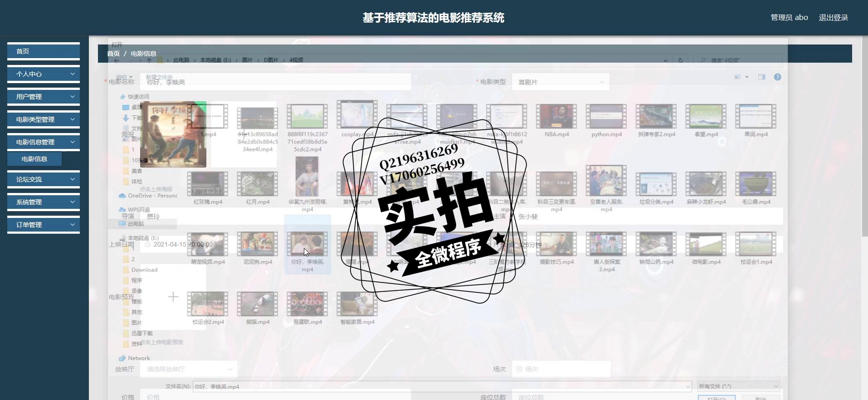Screen dimensions: 868x400
Task: Click the 电影名称 input field
Action: (x=276, y=82)
